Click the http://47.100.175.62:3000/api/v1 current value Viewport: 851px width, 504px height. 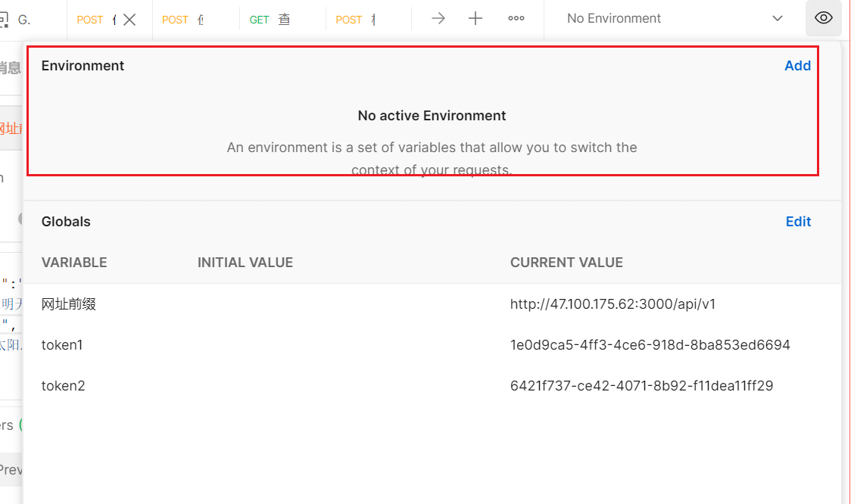(x=613, y=304)
